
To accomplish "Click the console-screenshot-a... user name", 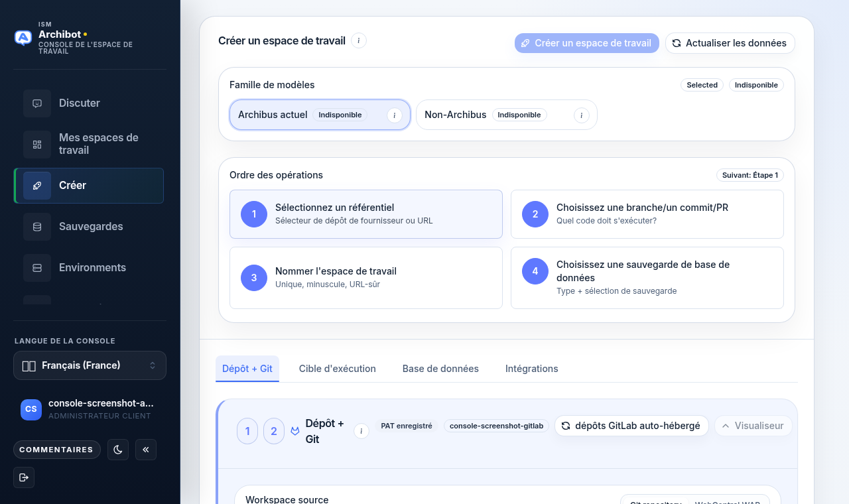I will point(101,403).
